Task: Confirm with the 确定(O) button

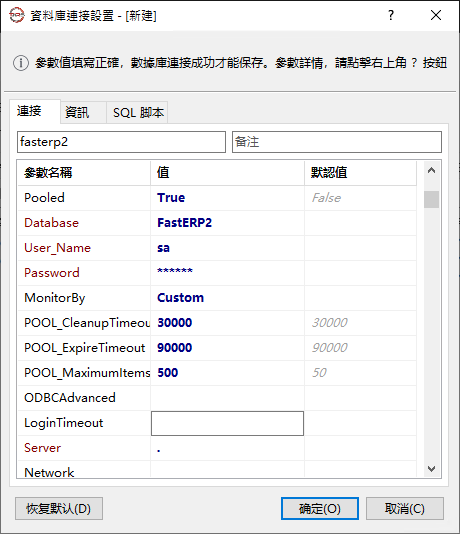Action: click(x=320, y=508)
